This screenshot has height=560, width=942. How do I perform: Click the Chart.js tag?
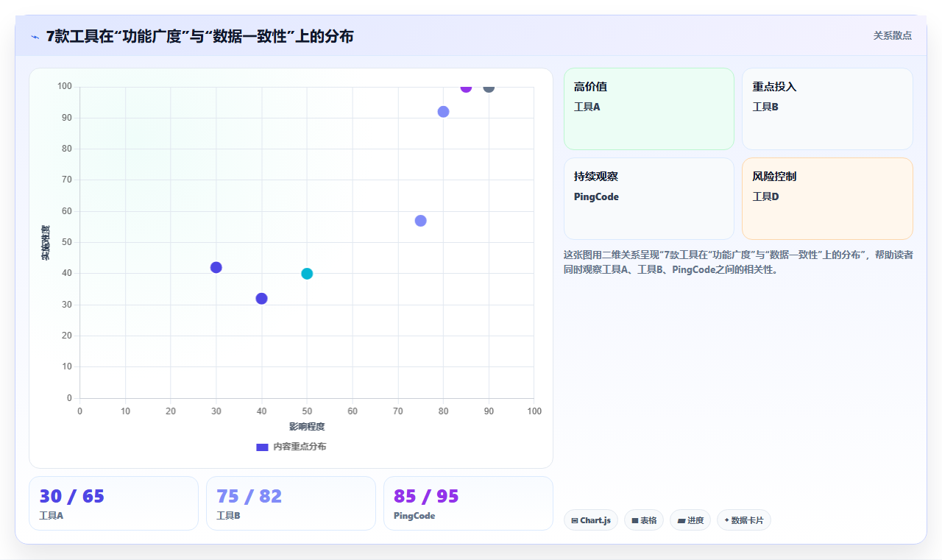pyautogui.click(x=591, y=520)
